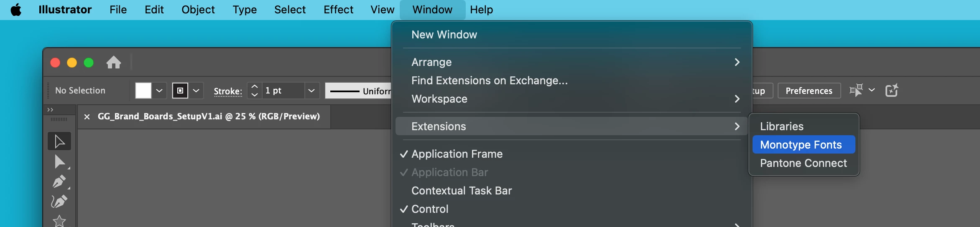
Task: Toggle the Control panel menu item
Action: (572, 209)
